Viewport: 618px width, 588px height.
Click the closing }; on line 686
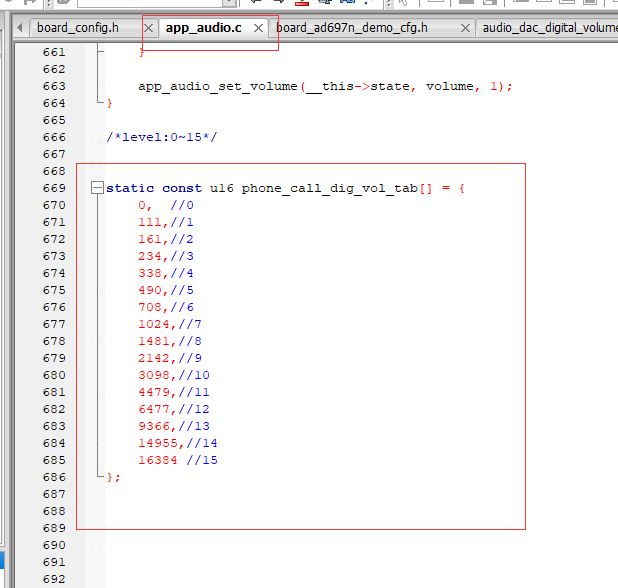tap(114, 477)
